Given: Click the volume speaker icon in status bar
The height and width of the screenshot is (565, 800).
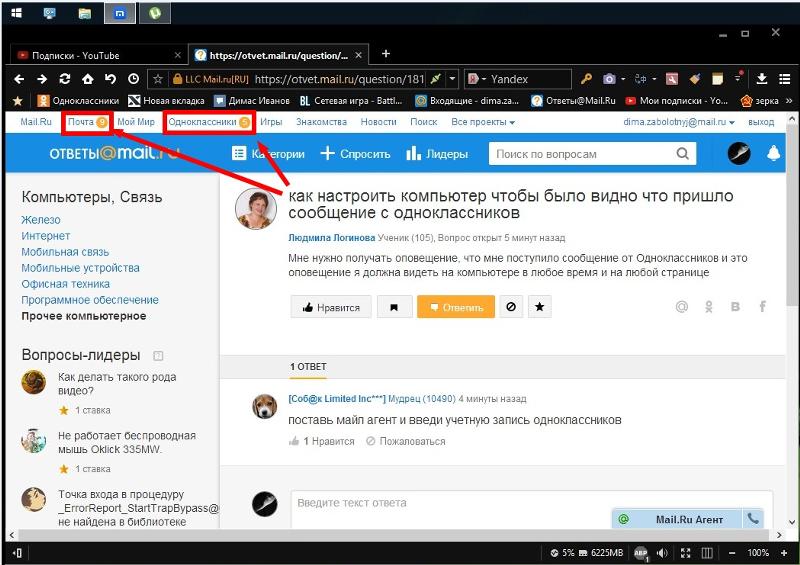Looking at the screenshot, I should [662, 553].
